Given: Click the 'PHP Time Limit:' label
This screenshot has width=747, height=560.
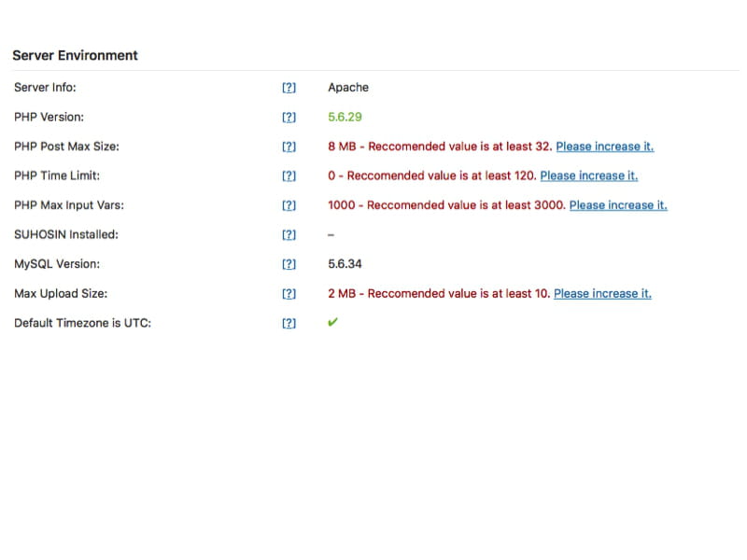Looking at the screenshot, I should (57, 176).
